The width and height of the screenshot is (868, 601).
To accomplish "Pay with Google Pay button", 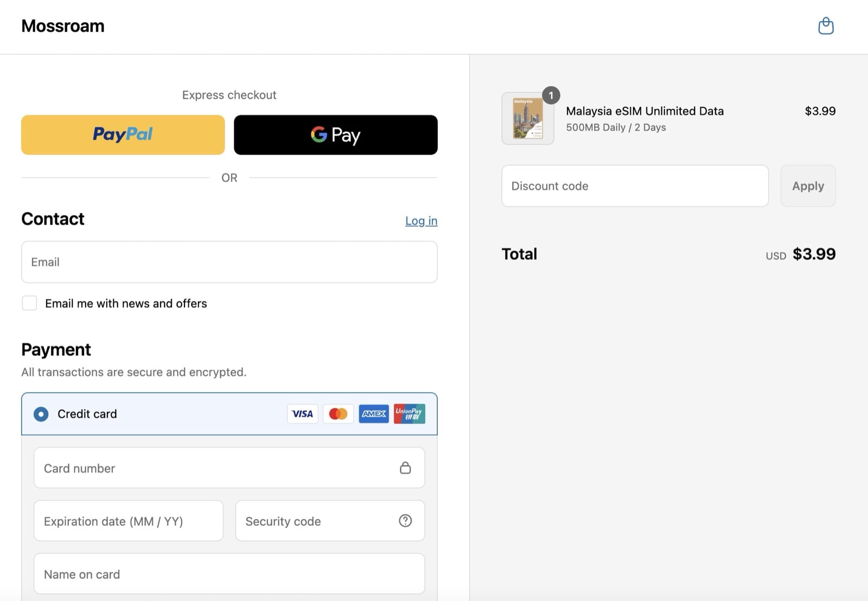I will tap(336, 135).
